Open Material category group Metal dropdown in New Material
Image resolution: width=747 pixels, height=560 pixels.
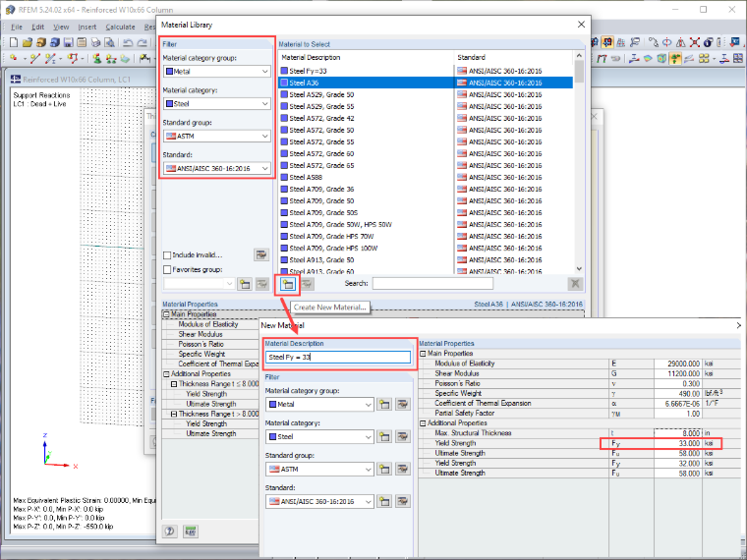(x=319, y=405)
